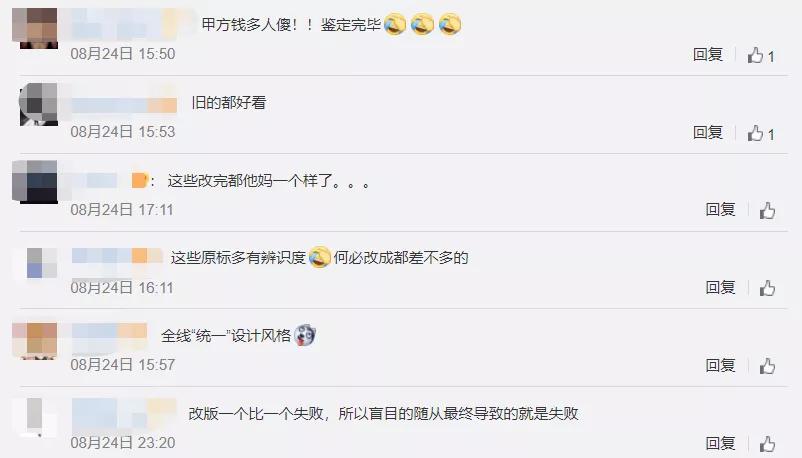Like the comment saying 旧的都好看
This screenshot has width=802, height=458.
(x=755, y=134)
